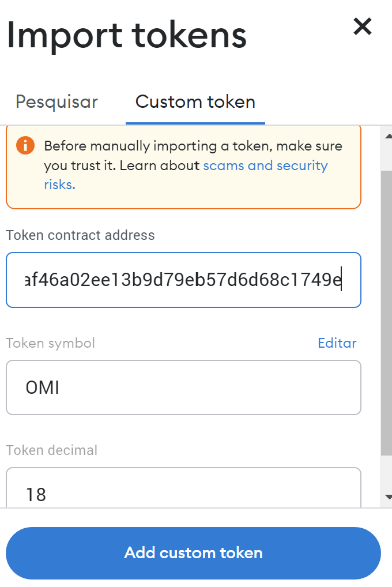Switch to the Pesquisar tab
The height and width of the screenshot is (587, 392).
[56, 102]
